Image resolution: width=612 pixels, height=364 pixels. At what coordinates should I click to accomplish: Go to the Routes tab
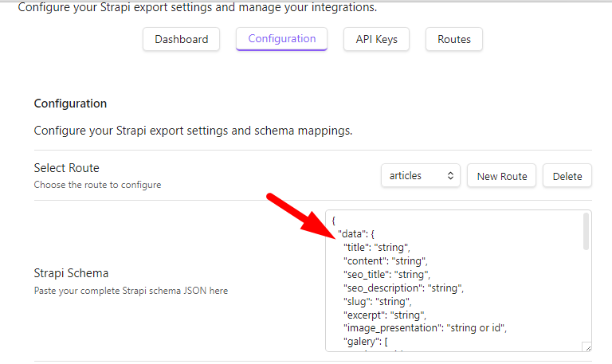pyautogui.click(x=454, y=39)
